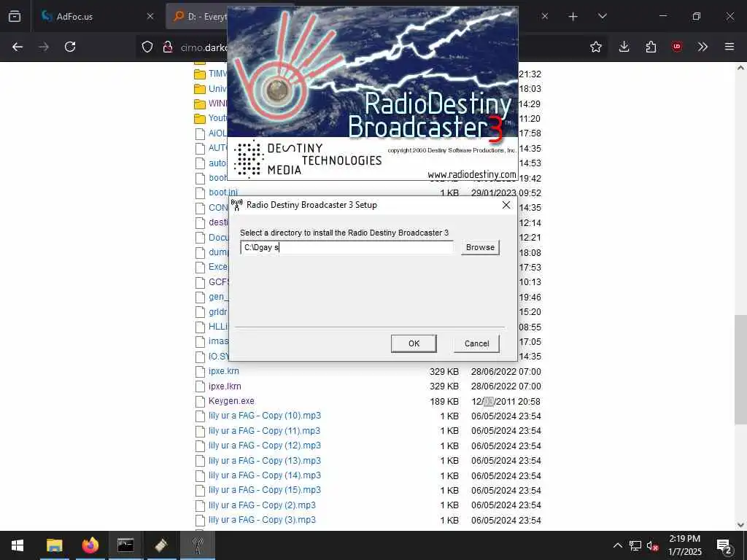Select the Radio Destiny antenna taskbar icon
747x560 pixels.
(197, 545)
